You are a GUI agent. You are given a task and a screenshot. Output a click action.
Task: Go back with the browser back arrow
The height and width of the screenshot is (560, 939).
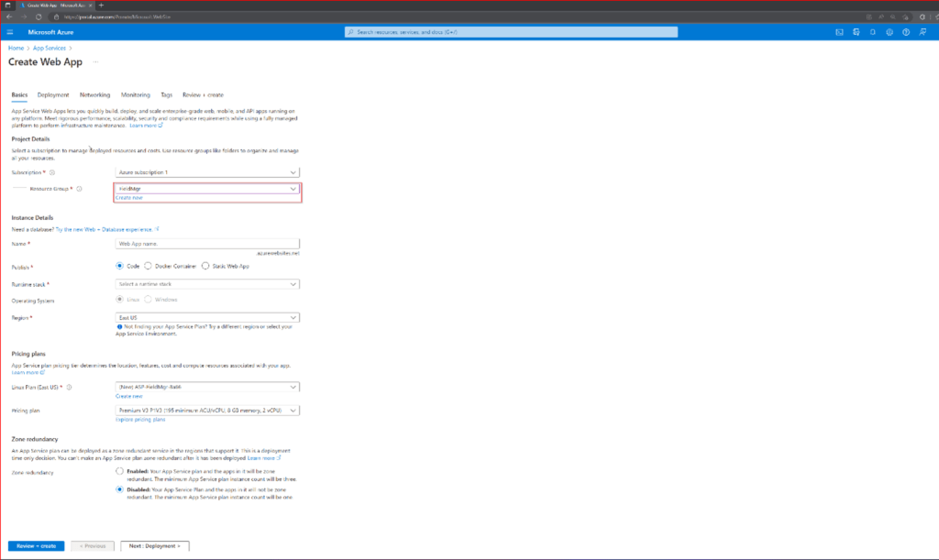(x=9, y=16)
